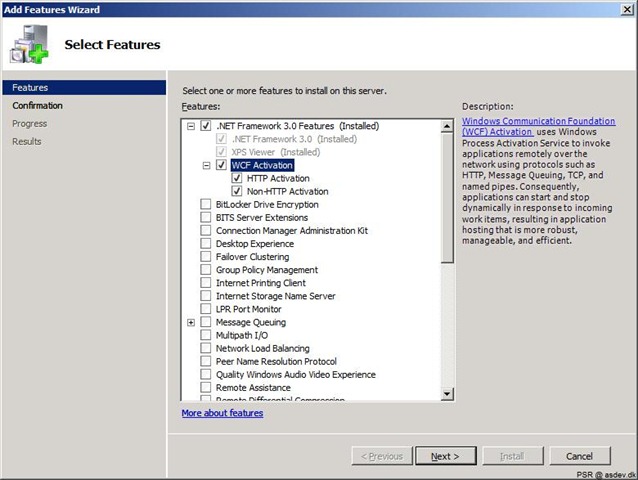Image resolution: width=638 pixels, height=480 pixels.
Task: Open the Windows Communication Foundation Activation link
Action: (538, 126)
